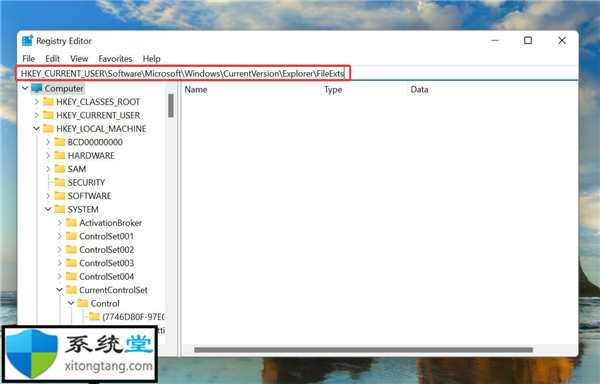Maximize the Registry Editor window
The height and width of the screenshot is (384, 600).
coord(528,41)
